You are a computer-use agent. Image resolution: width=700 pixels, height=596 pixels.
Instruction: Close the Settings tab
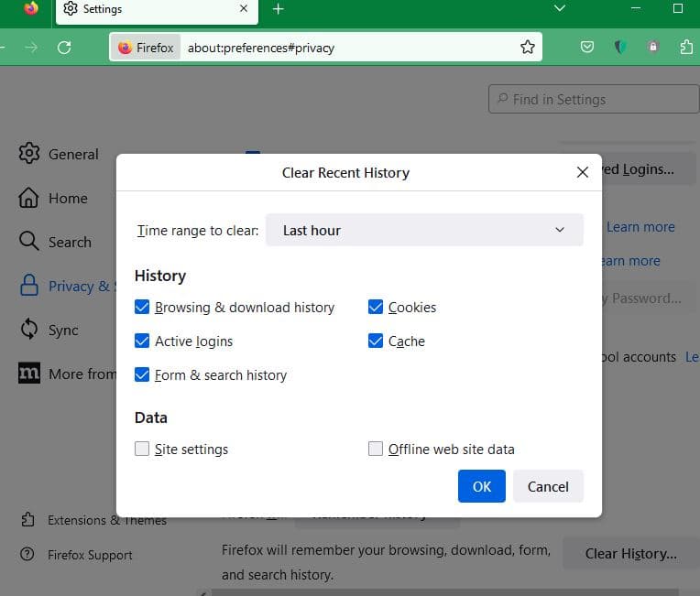(x=244, y=9)
